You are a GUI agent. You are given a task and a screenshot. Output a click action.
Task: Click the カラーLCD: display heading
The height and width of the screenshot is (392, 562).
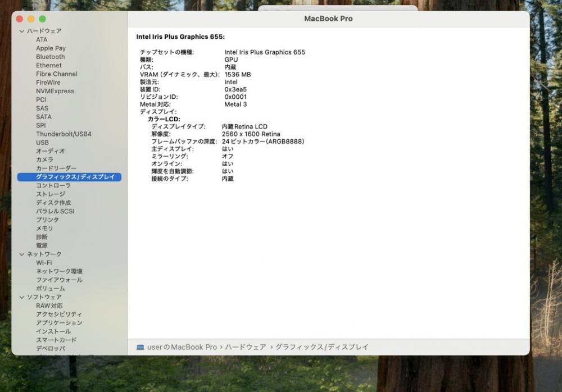pyautogui.click(x=164, y=119)
